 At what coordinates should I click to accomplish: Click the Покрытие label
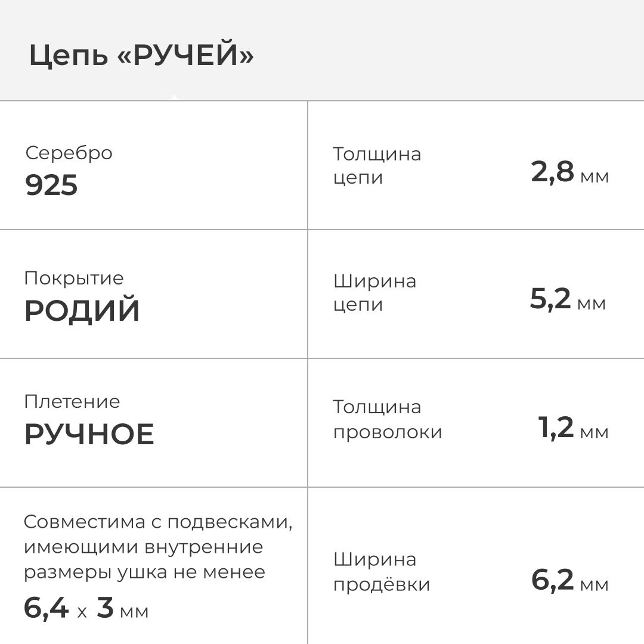[74, 278]
